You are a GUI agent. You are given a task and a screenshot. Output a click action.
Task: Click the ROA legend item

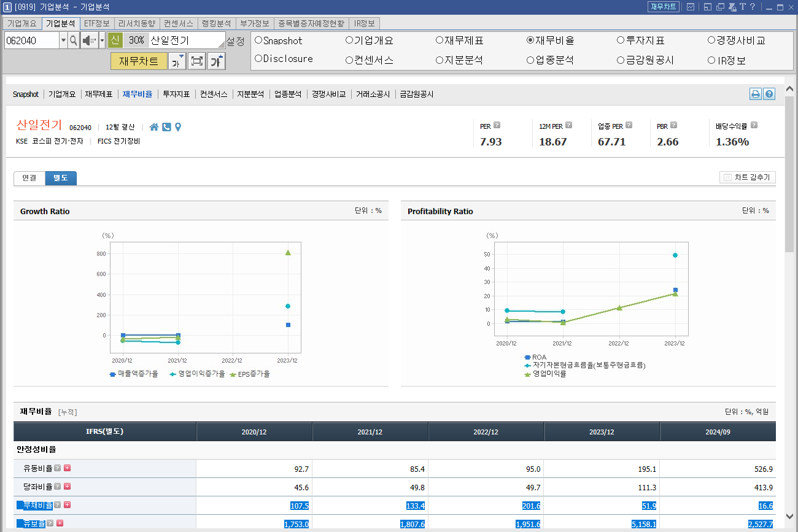click(x=535, y=357)
